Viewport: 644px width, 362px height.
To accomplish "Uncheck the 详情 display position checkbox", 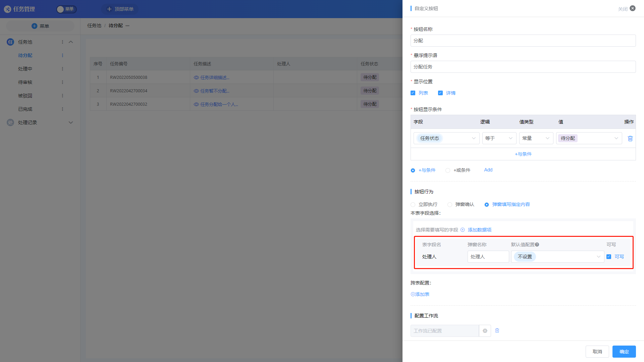I will coord(440,93).
